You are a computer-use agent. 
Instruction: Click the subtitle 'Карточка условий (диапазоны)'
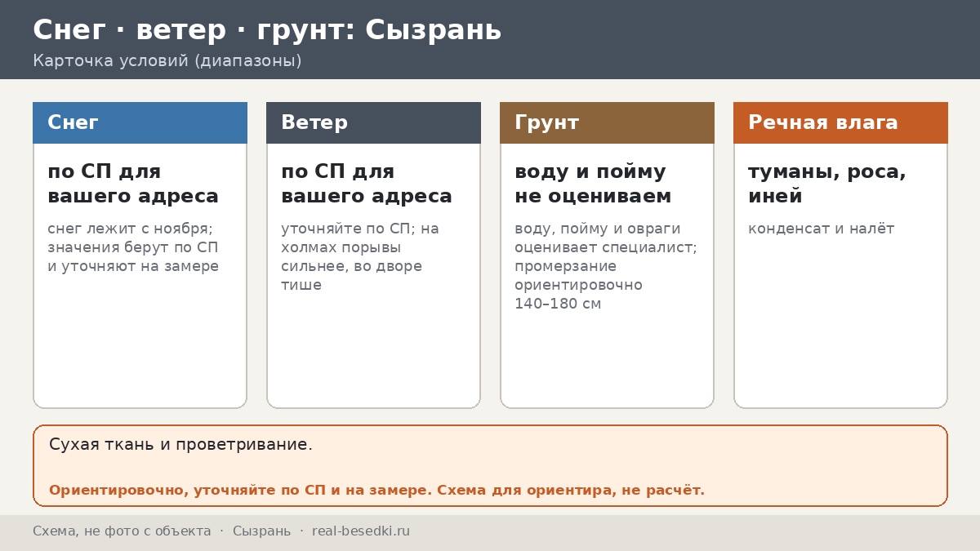pyautogui.click(x=167, y=61)
